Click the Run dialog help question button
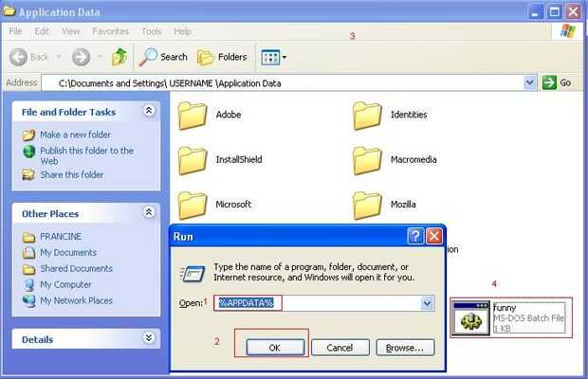 (415, 236)
